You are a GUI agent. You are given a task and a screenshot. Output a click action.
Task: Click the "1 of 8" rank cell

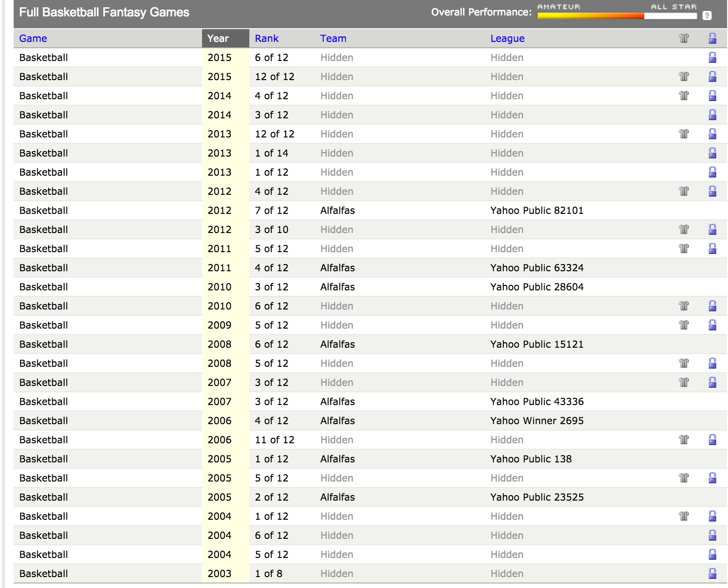tap(268, 573)
